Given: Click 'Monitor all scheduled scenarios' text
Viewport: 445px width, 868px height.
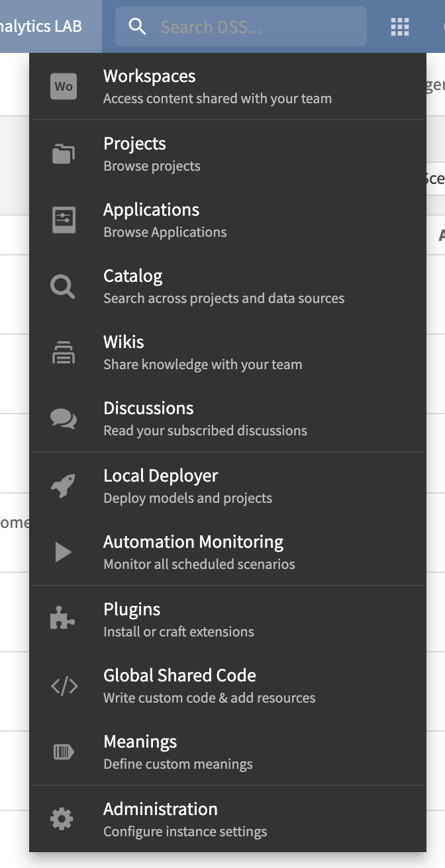Looking at the screenshot, I should point(199,564).
